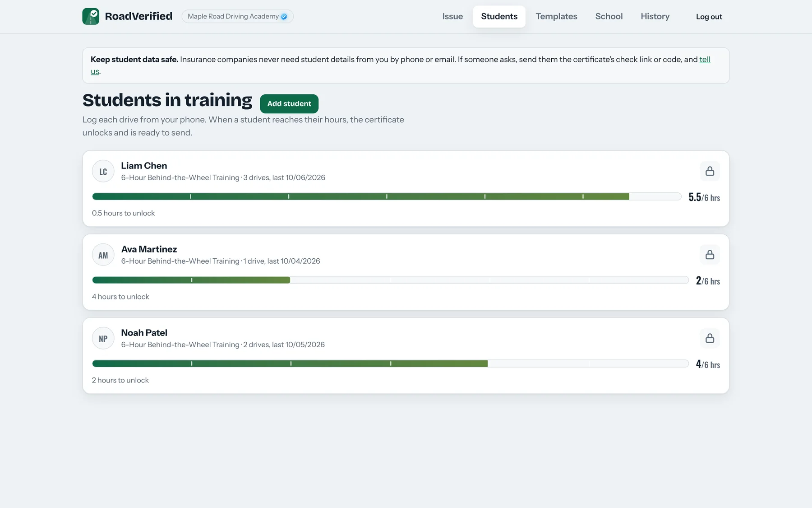Select the Students tab
The image size is (812, 508).
[499, 16]
